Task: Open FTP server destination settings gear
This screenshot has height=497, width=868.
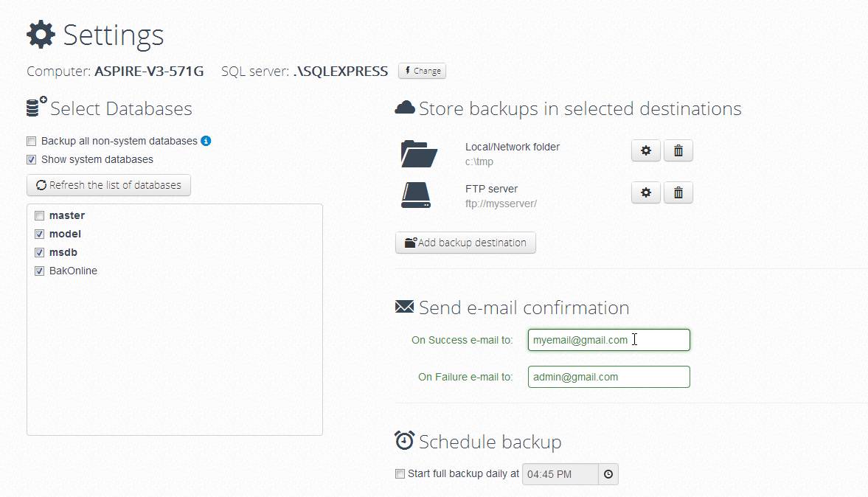Action: (x=646, y=193)
